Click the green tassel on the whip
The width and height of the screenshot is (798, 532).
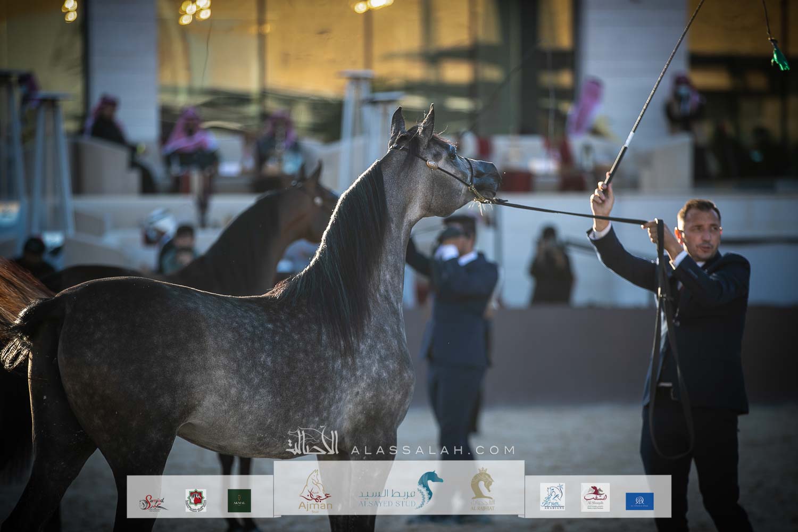[x=780, y=59]
